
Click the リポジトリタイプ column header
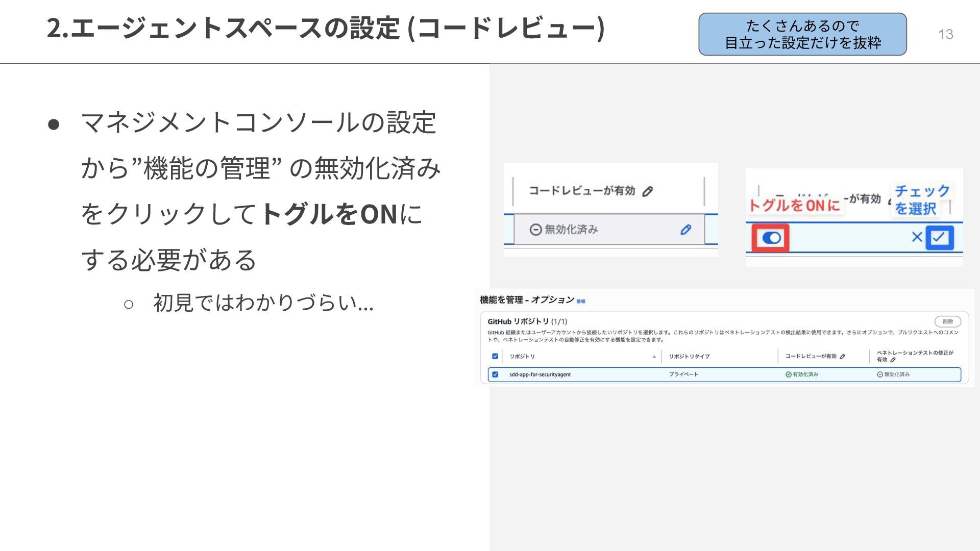click(689, 357)
